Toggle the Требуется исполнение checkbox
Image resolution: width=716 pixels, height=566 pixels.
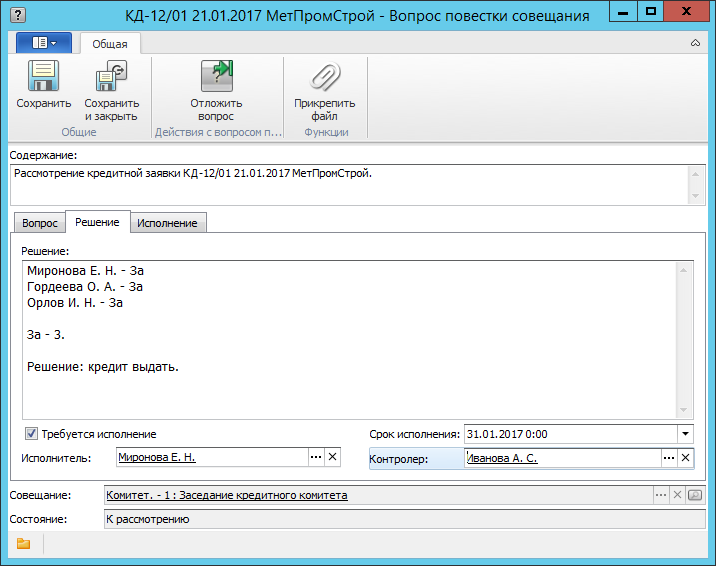pos(31,434)
